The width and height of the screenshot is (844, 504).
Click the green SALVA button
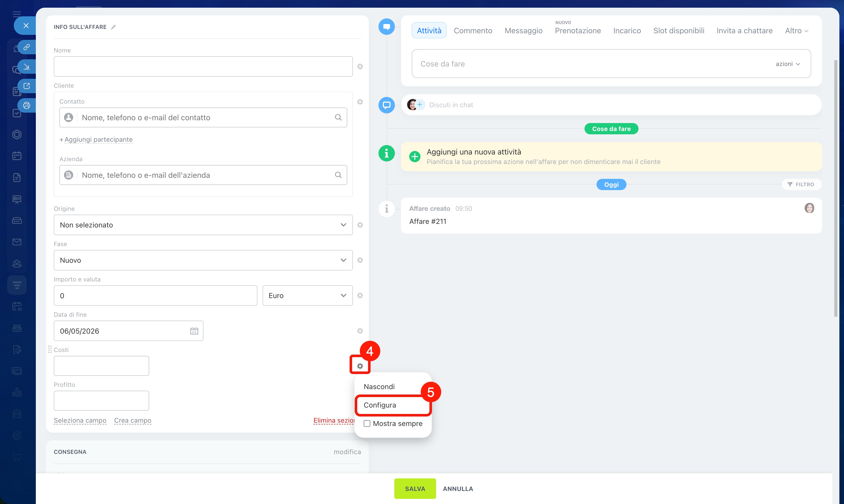[415, 488]
